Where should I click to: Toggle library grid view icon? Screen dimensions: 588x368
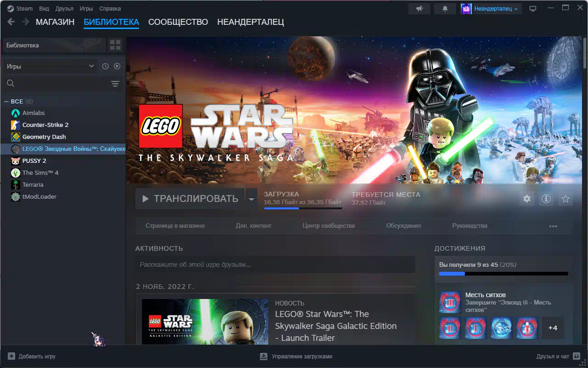coord(115,45)
